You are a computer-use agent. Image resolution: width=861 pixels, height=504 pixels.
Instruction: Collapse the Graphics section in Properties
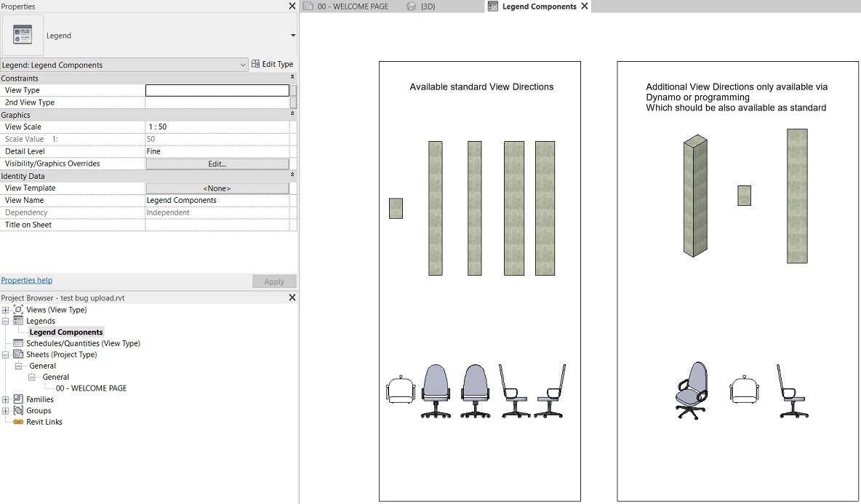292,114
